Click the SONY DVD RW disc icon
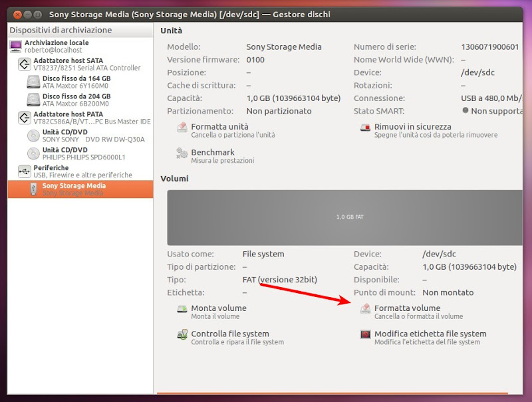This screenshot has height=402, width=532. tap(33, 136)
